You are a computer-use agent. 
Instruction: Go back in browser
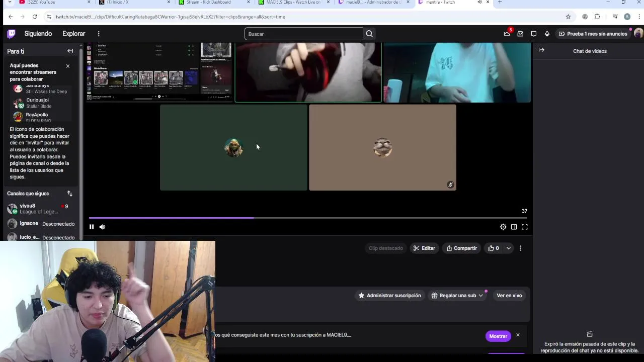point(11,17)
